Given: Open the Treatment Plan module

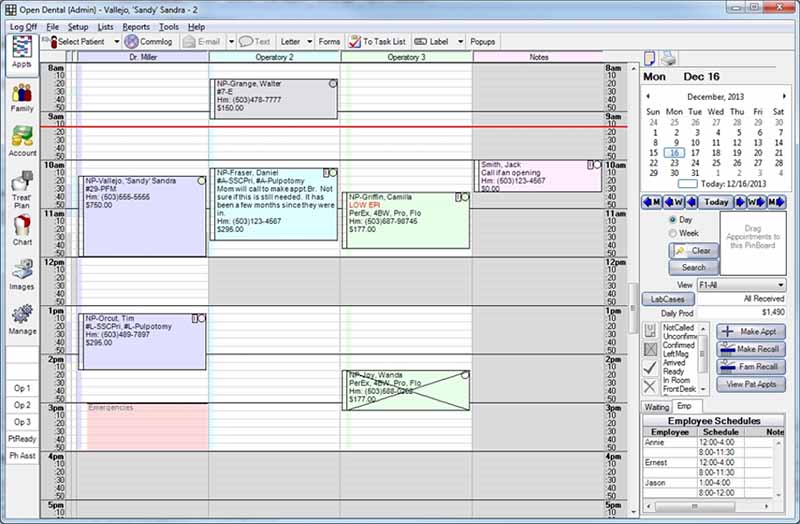Looking at the screenshot, I should click(x=21, y=189).
